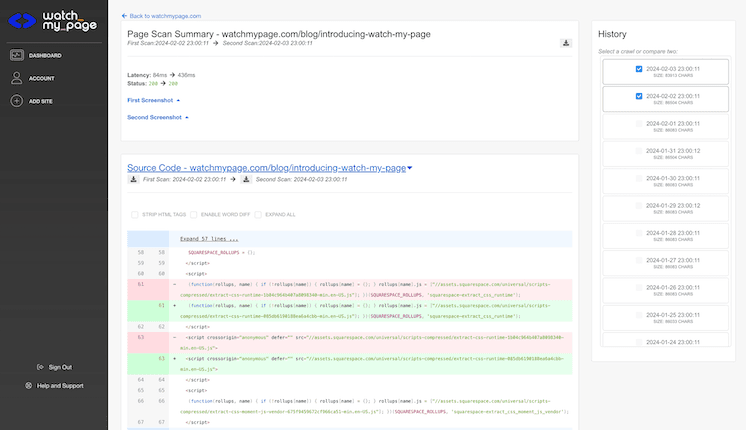
Task: Enable the Strip HTML Tags checkbox
Action: [135, 214]
